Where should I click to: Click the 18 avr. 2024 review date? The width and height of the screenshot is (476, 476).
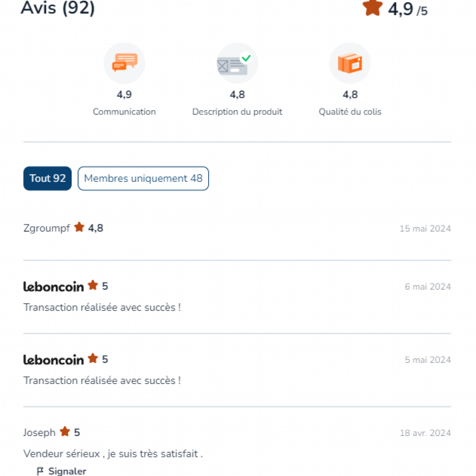pos(425,433)
